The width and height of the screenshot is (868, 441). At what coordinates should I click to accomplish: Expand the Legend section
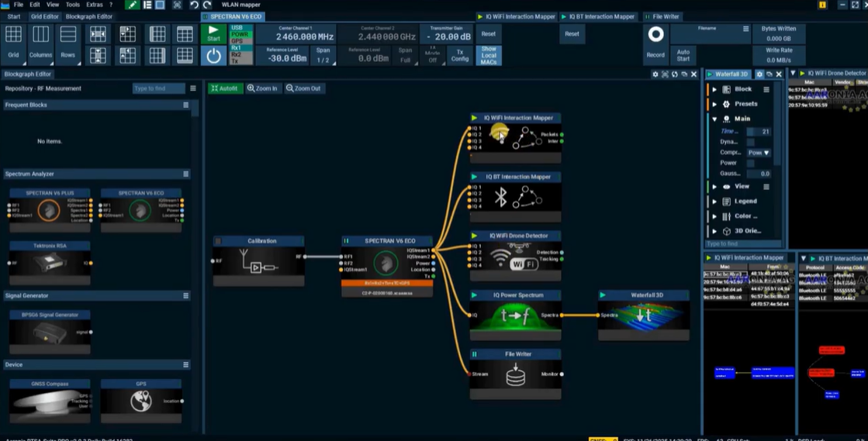pos(714,202)
